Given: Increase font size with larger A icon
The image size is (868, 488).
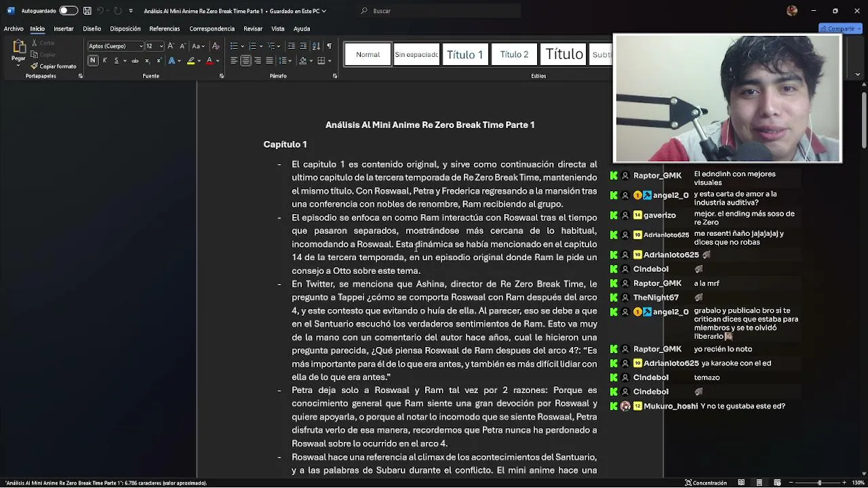Looking at the screenshot, I should pos(171,46).
